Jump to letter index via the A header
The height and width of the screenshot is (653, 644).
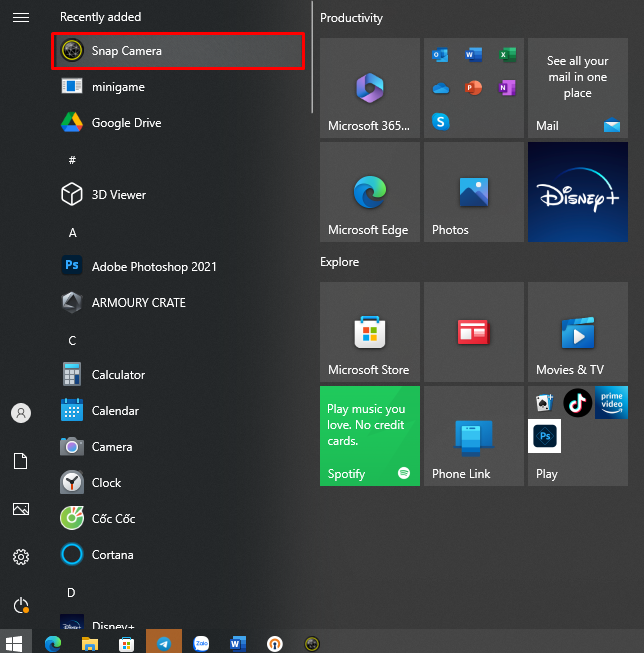point(72,233)
